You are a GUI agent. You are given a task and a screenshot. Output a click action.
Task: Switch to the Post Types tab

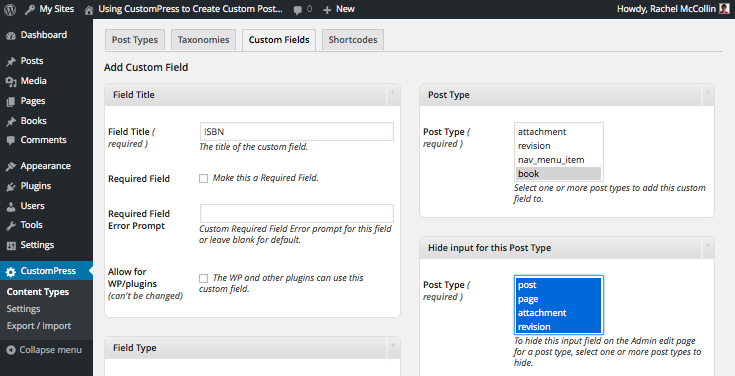(x=135, y=40)
